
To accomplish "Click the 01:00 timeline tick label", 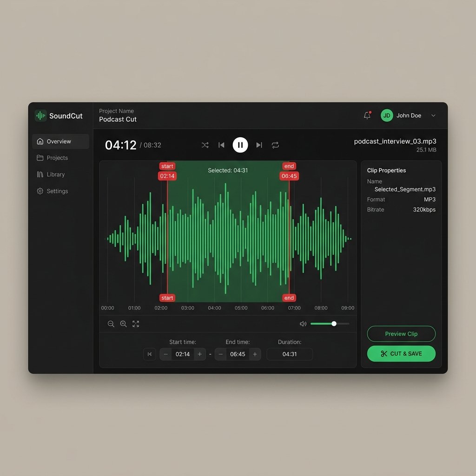I will 134,308.
